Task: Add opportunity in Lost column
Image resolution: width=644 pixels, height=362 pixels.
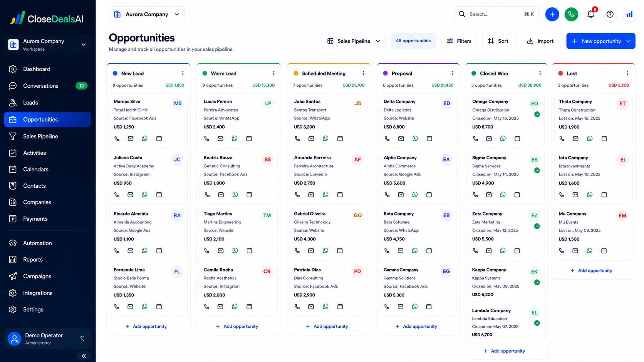Action: pyautogui.click(x=591, y=270)
